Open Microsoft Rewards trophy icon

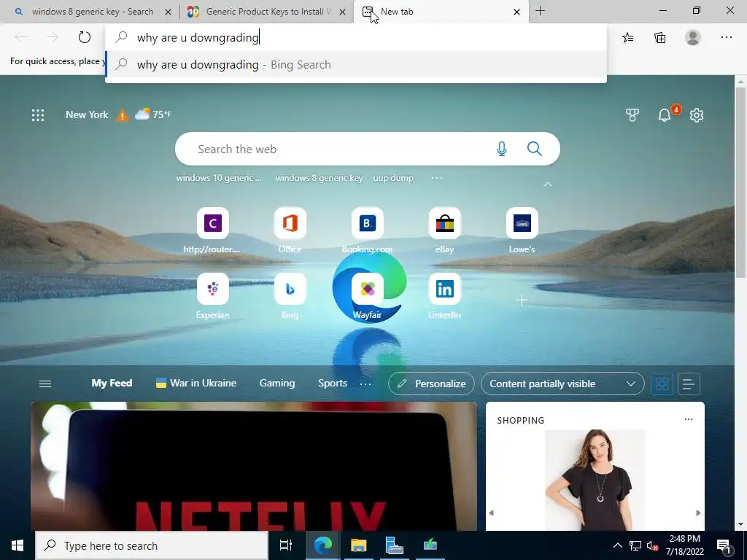[632, 114]
